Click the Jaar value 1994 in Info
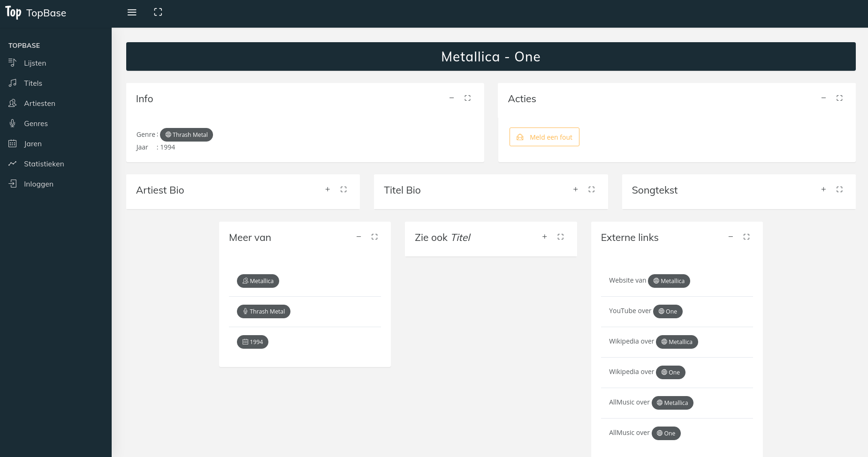The width and height of the screenshot is (868, 457). 168,147
